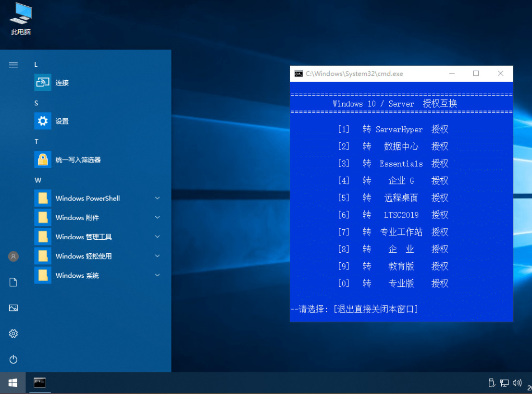Click option [9] 转 教育版 授权
This screenshot has width=532, height=394.
pyautogui.click(x=393, y=266)
